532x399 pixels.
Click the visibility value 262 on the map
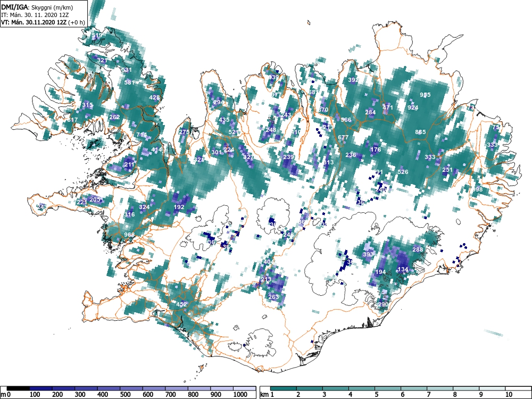coord(115,117)
